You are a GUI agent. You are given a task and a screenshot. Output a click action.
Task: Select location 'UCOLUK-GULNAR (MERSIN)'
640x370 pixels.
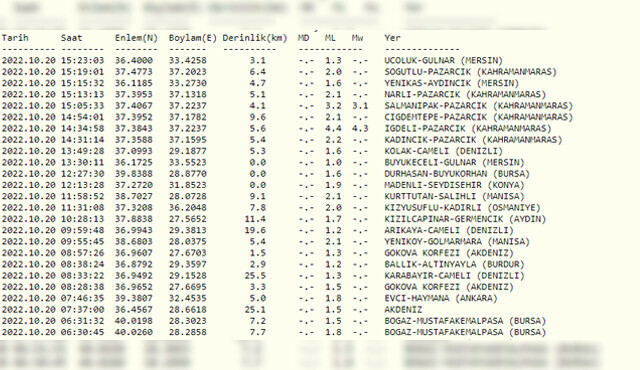coord(443,60)
